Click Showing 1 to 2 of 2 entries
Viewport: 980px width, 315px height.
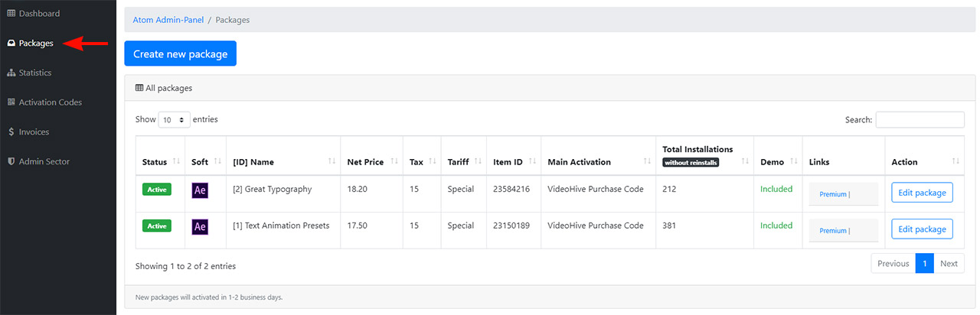coord(185,266)
